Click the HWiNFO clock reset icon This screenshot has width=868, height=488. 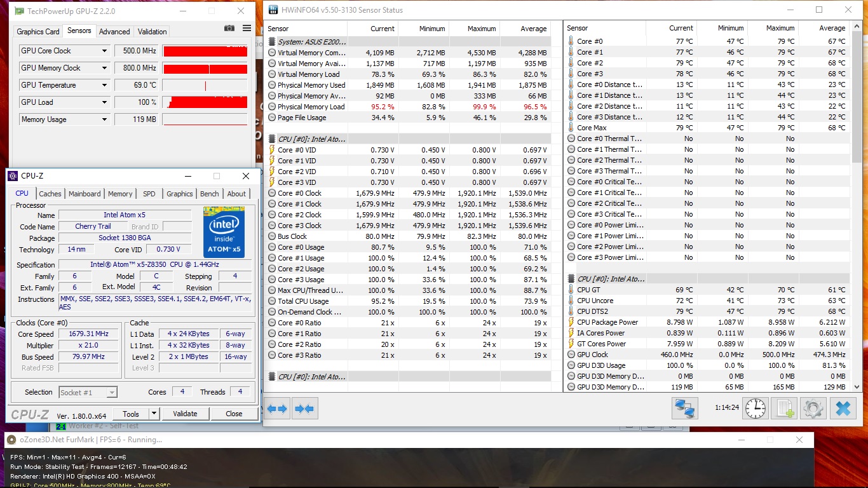[x=756, y=408]
